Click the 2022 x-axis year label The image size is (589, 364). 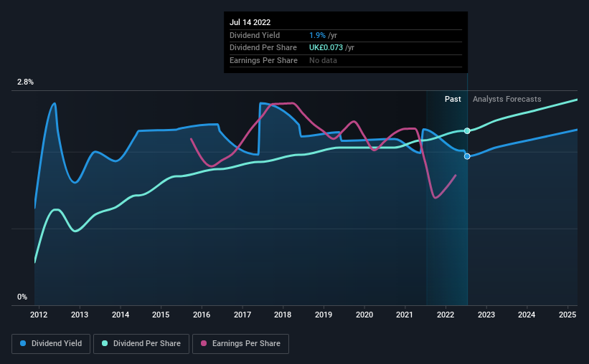[446, 315]
